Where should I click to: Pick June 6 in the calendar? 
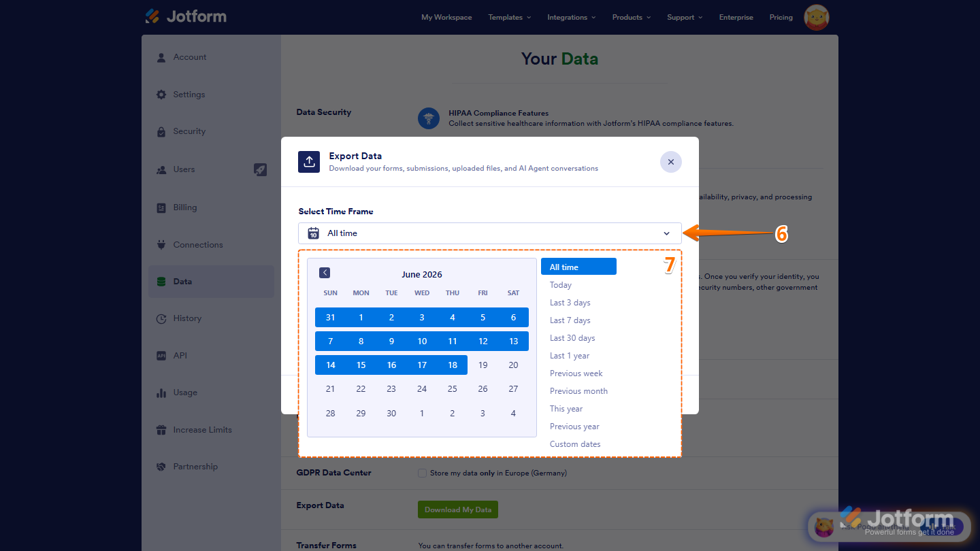[513, 317]
